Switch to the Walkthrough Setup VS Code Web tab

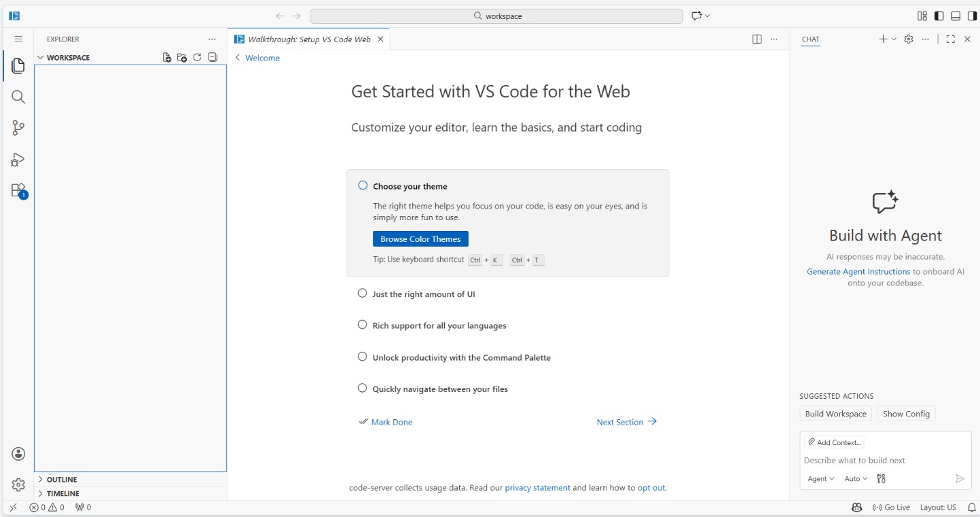309,39
